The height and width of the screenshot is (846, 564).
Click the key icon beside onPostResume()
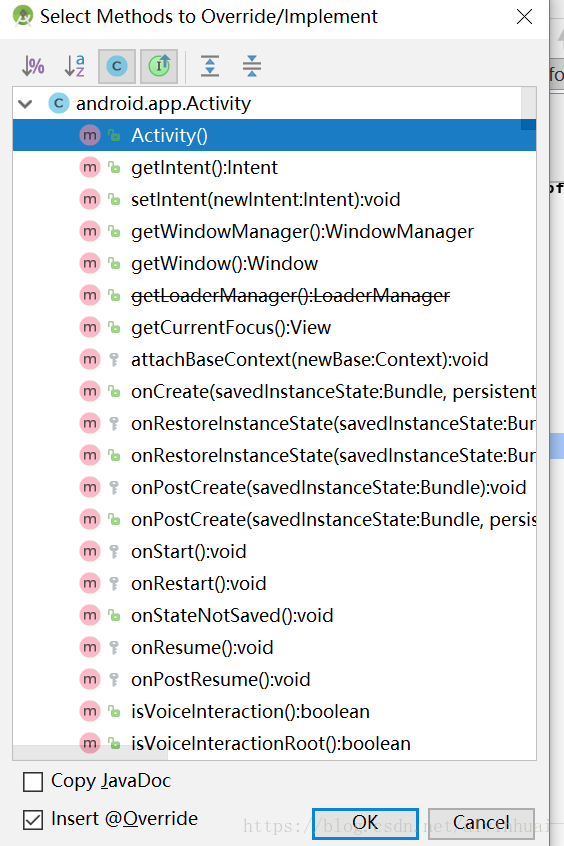coord(114,679)
